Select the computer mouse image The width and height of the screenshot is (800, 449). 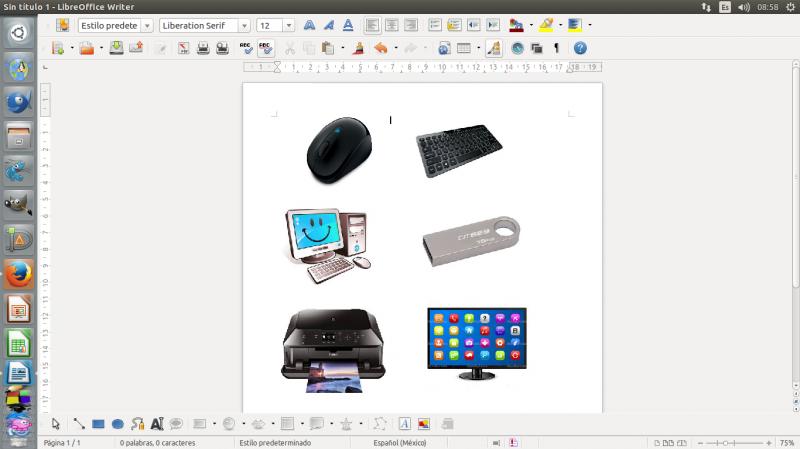point(337,147)
